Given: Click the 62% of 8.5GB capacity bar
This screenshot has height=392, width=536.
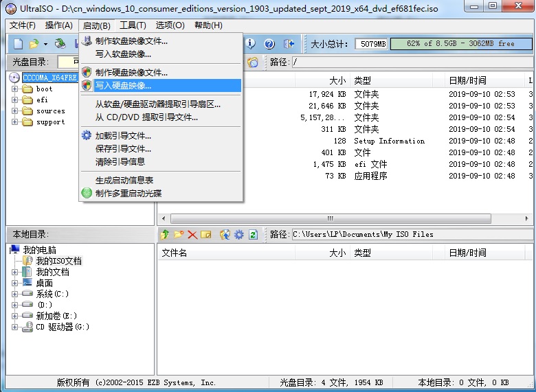Looking at the screenshot, I should pos(461,44).
